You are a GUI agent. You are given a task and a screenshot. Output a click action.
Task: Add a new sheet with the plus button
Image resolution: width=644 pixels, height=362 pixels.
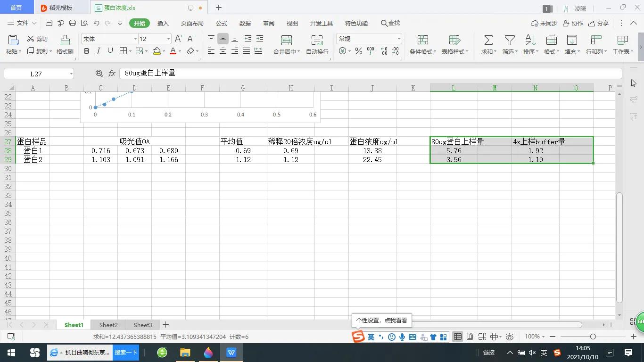(x=165, y=325)
